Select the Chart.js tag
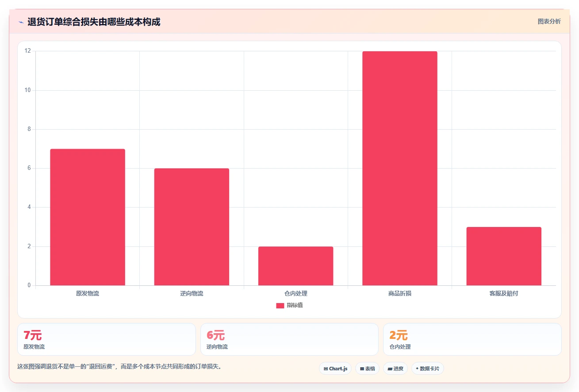579x392 pixels. [335, 369]
